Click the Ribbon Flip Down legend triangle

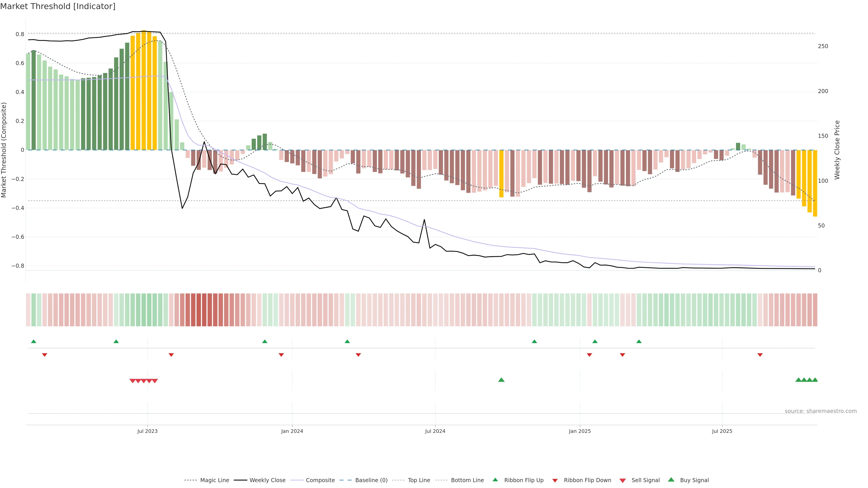(555, 481)
